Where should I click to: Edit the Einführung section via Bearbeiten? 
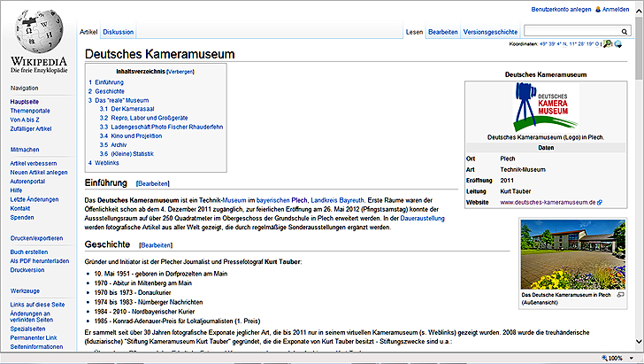coord(153,184)
